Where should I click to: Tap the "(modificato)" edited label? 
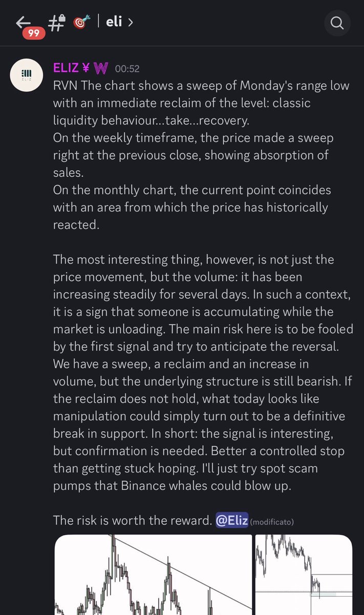coord(272,522)
